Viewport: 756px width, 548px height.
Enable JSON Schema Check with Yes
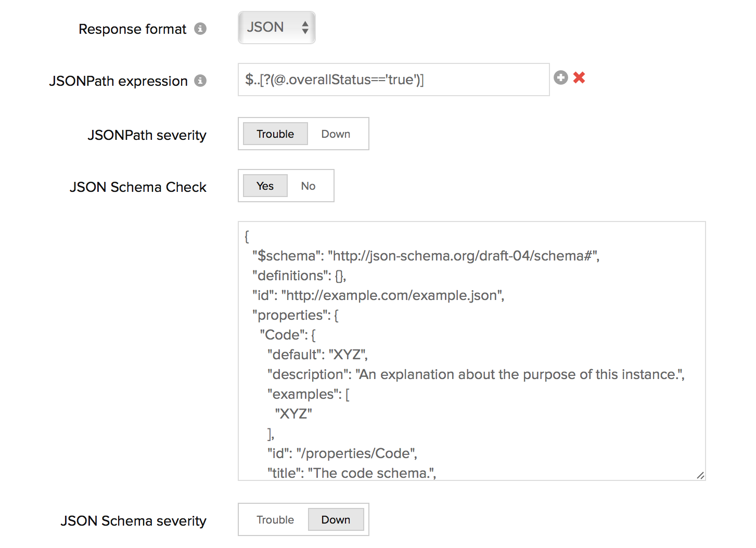point(265,186)
